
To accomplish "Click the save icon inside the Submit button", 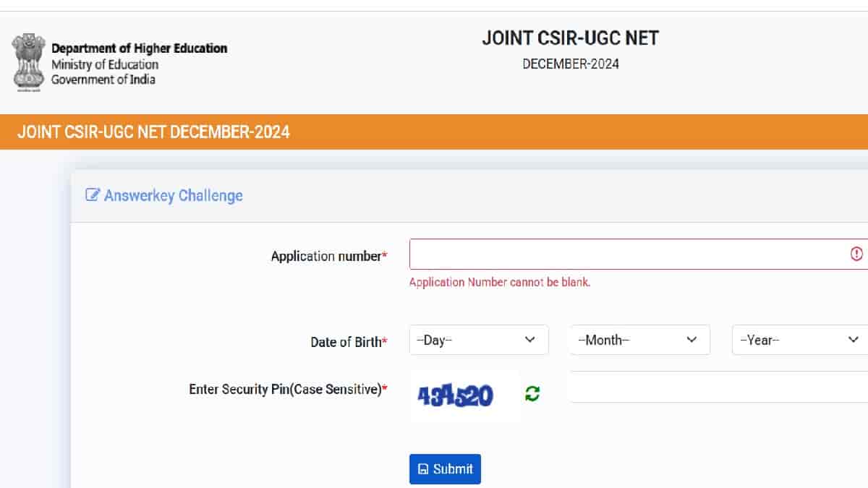I will 423,468.
